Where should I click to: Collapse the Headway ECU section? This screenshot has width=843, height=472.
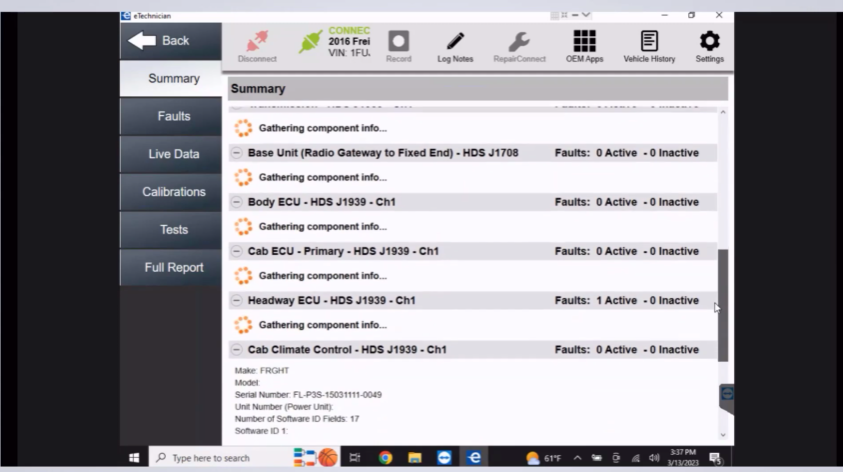pos(237,300)
